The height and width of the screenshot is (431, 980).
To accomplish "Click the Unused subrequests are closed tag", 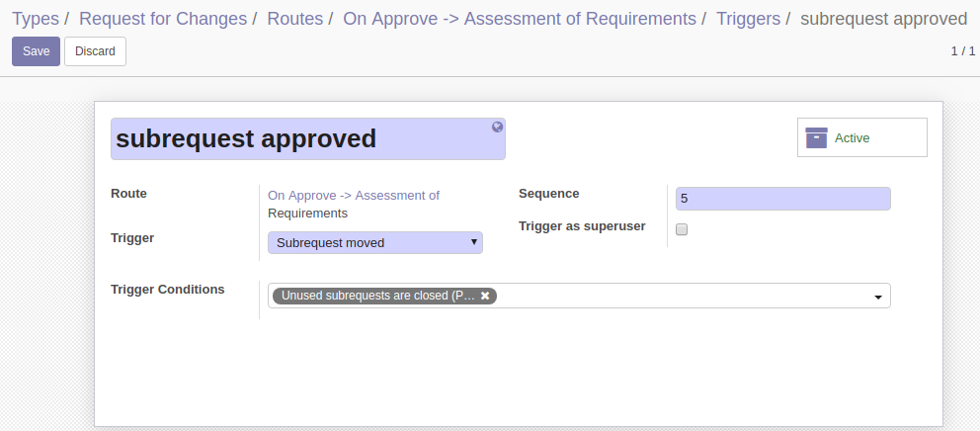I will click(x=377, y=296).
